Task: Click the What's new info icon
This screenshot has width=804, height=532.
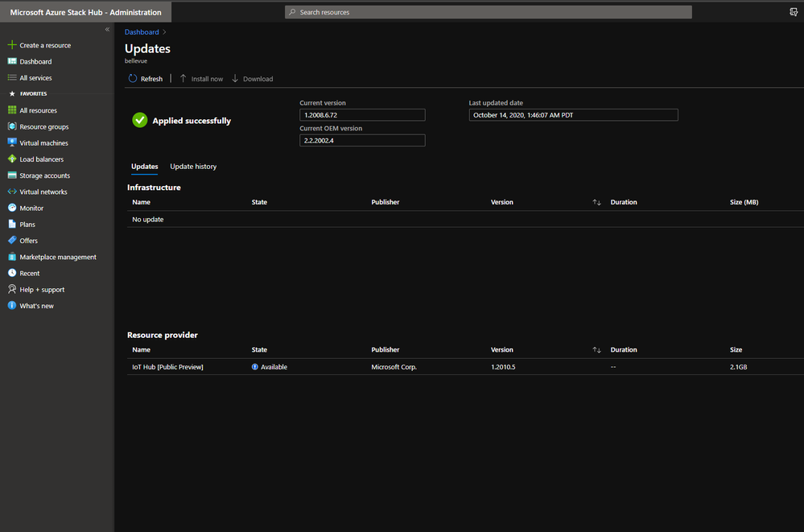Action: coord(12,306)
